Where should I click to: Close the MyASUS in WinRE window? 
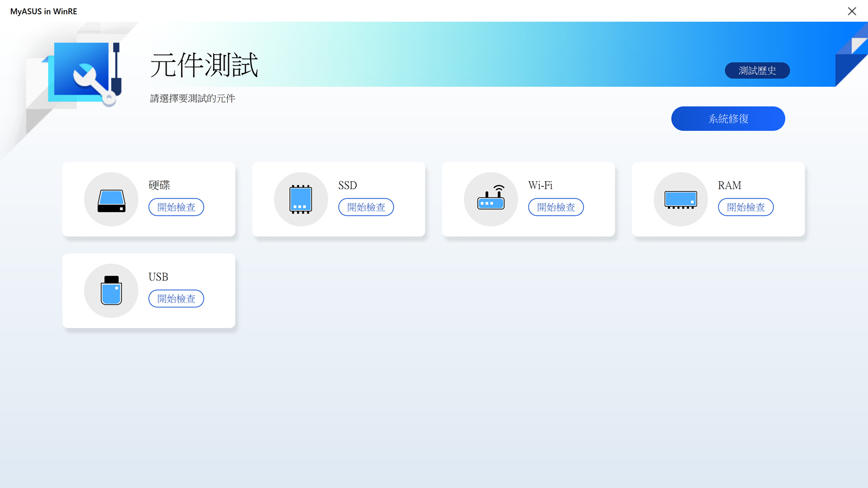click(x=852, y=11)
